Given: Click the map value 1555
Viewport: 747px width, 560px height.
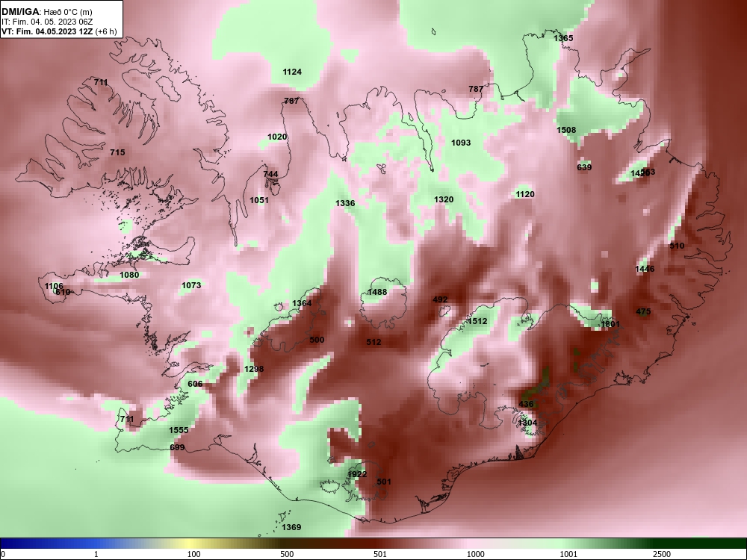Looking at the screenshot, I should point(179,430).
